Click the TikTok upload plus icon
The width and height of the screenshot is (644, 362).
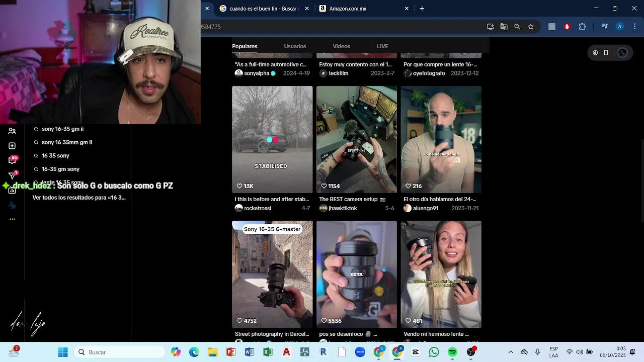coord(12,146)
